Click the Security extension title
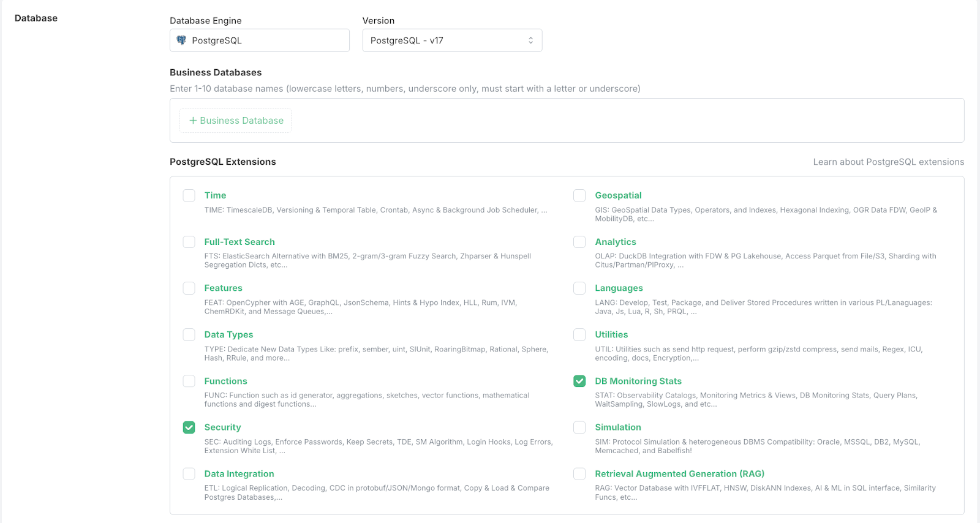 click(x=222, y=427)
